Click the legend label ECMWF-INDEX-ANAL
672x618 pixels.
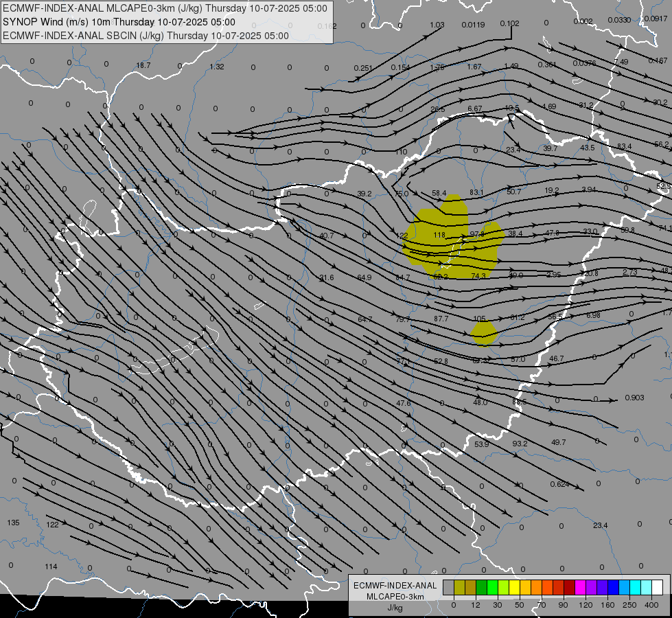click(x=395, y=586)
